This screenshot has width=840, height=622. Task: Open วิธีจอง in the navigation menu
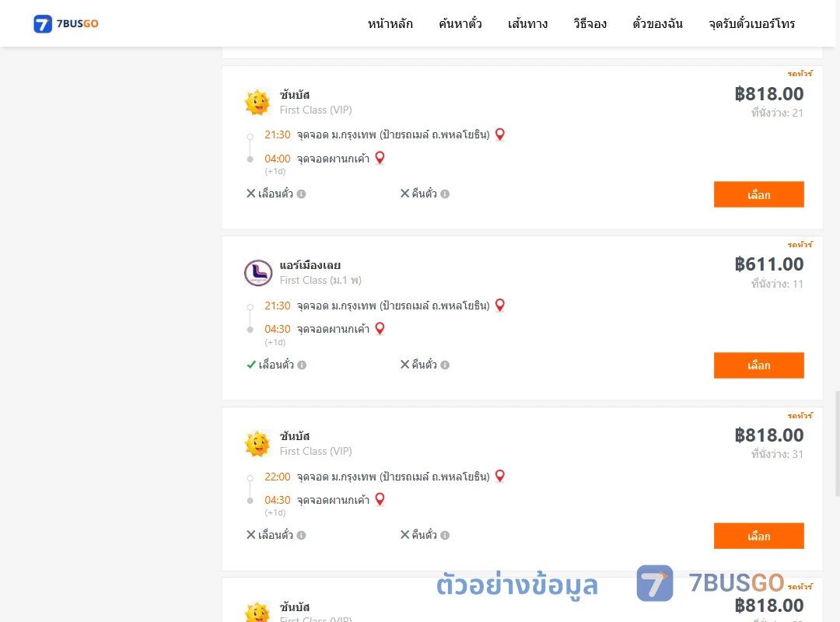590,23
